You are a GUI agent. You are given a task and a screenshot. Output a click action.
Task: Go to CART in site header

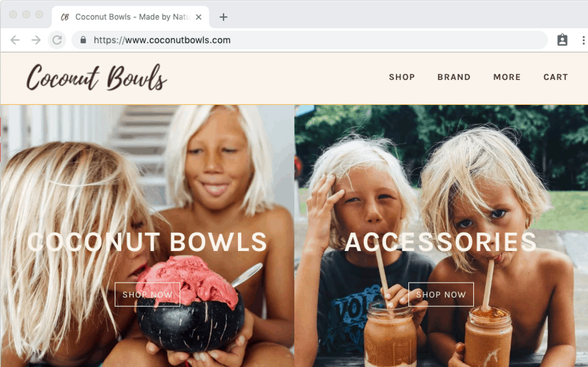click(556, 77)
